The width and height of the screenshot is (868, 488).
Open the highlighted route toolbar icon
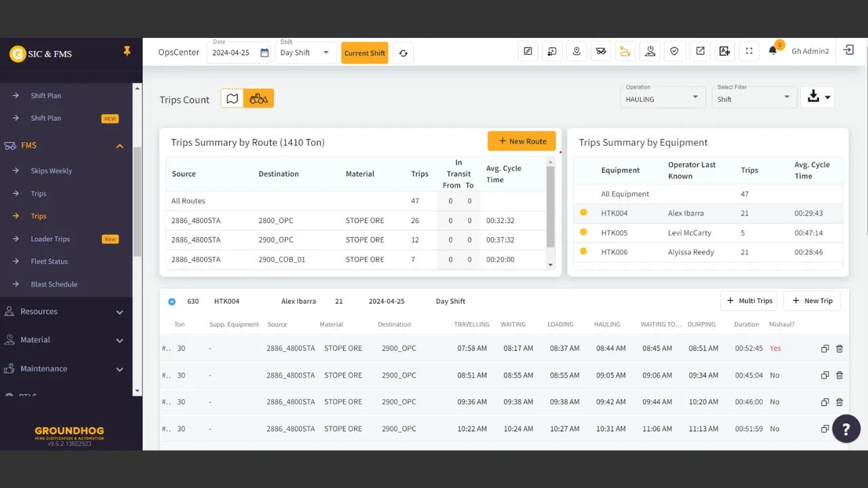[x=625, y=51]
